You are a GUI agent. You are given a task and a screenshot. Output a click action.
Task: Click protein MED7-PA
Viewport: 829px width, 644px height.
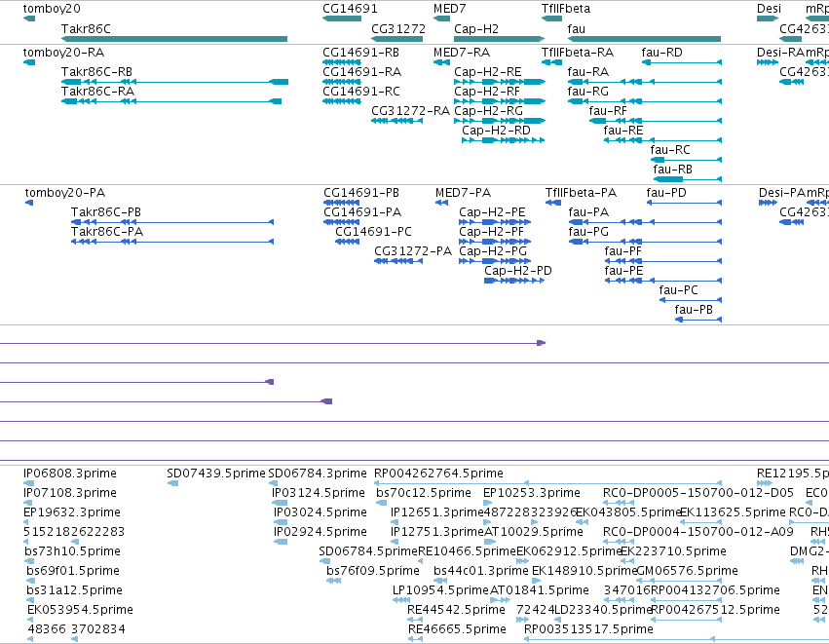coord(463,193)
